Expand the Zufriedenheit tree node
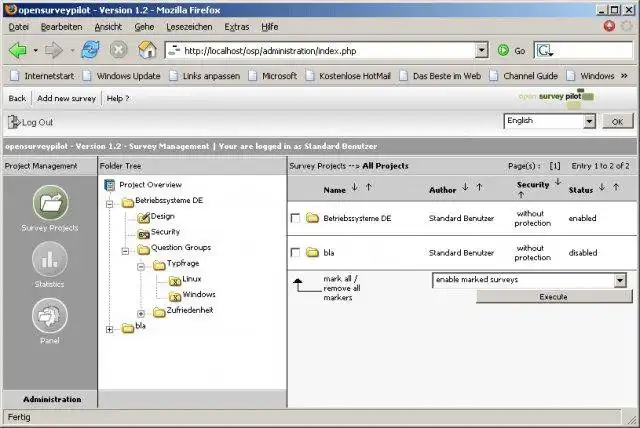Viewport: 640px width, 428px height. (x=141, y=313)
